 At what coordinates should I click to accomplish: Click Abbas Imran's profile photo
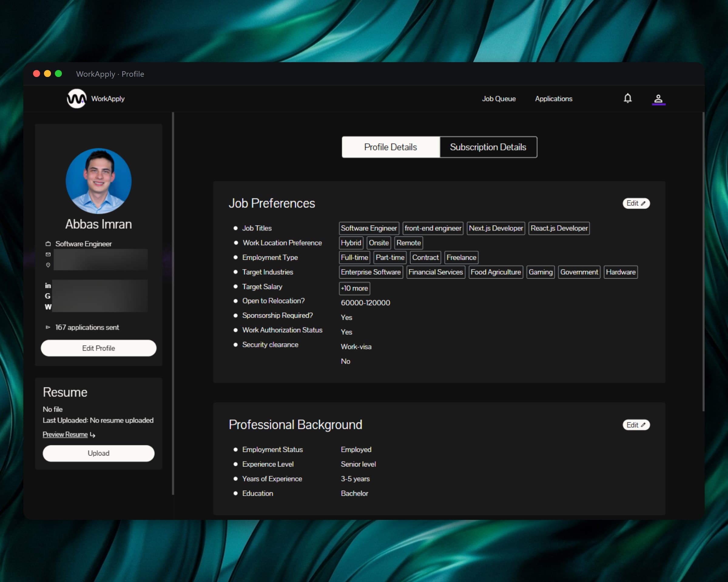(x=99, y=181)
